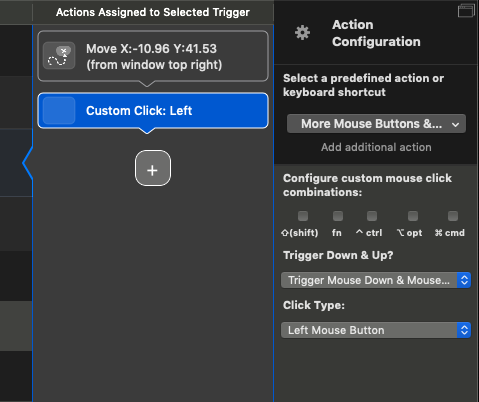Click the Add additional action link
479x402 pixels.
[376, 147]
